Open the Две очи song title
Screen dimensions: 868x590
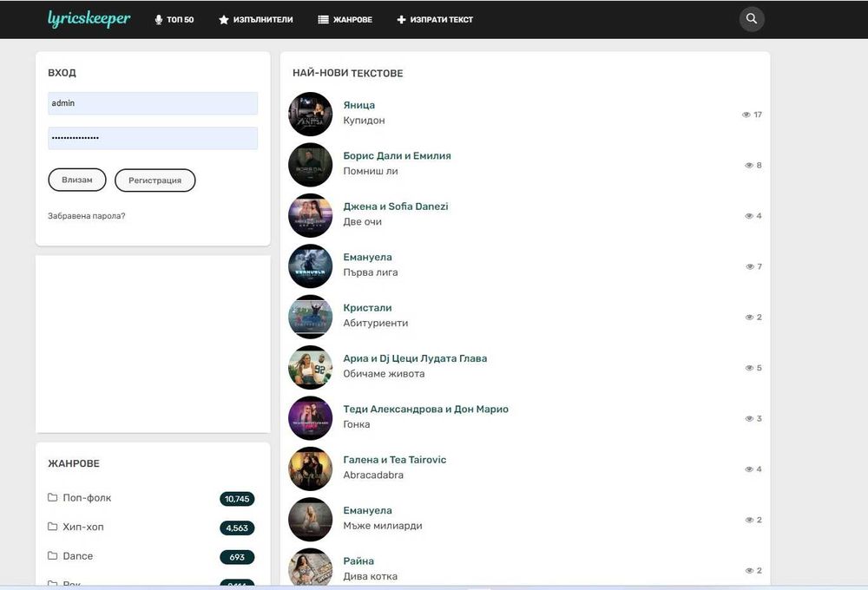click(x=362, y=221)
